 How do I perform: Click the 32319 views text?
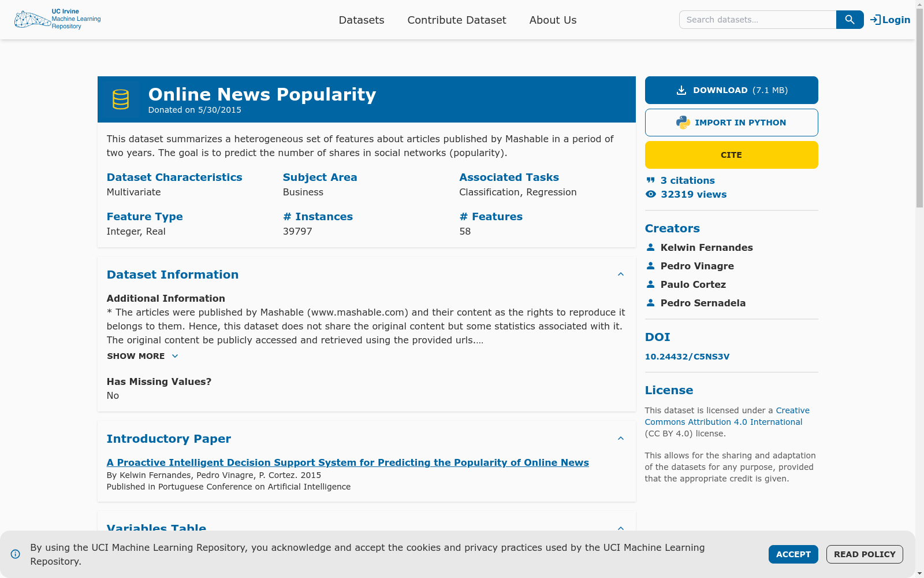coord(694,194)
